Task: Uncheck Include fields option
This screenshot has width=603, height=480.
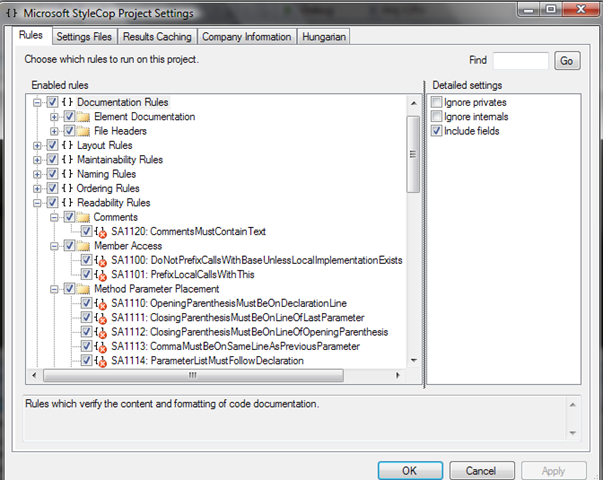Action: (x=436, y=131)
